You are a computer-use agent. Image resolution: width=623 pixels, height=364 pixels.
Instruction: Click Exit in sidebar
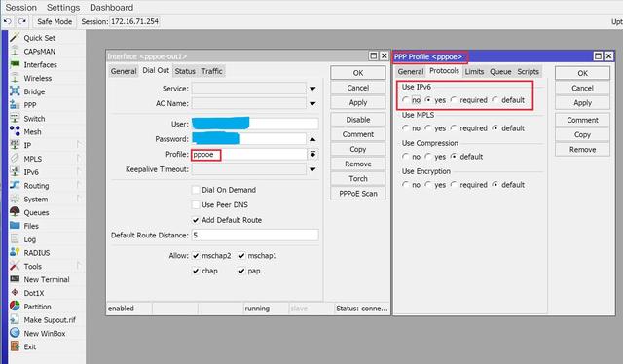pos(30,346)
